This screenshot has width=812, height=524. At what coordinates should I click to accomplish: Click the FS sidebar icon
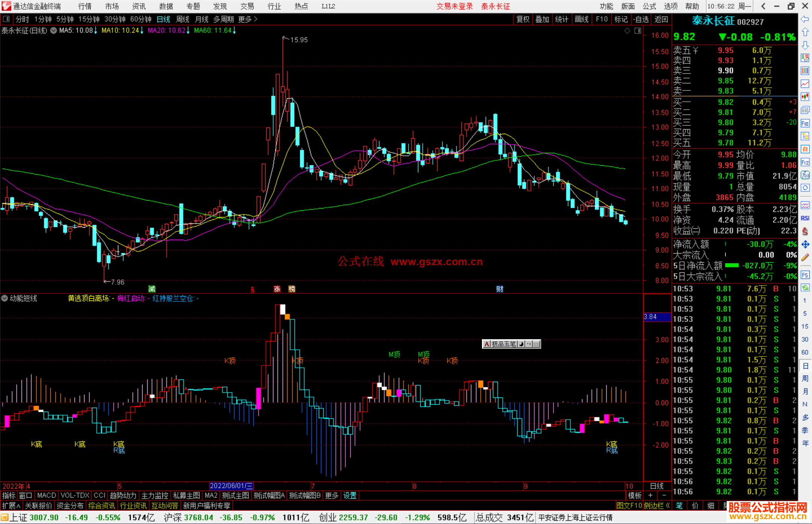(x=805, y=275)
